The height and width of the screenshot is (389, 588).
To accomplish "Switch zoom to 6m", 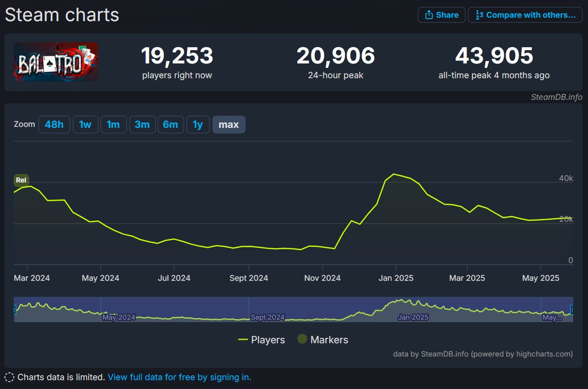I will pyautogui.click(x=171, y=124).
